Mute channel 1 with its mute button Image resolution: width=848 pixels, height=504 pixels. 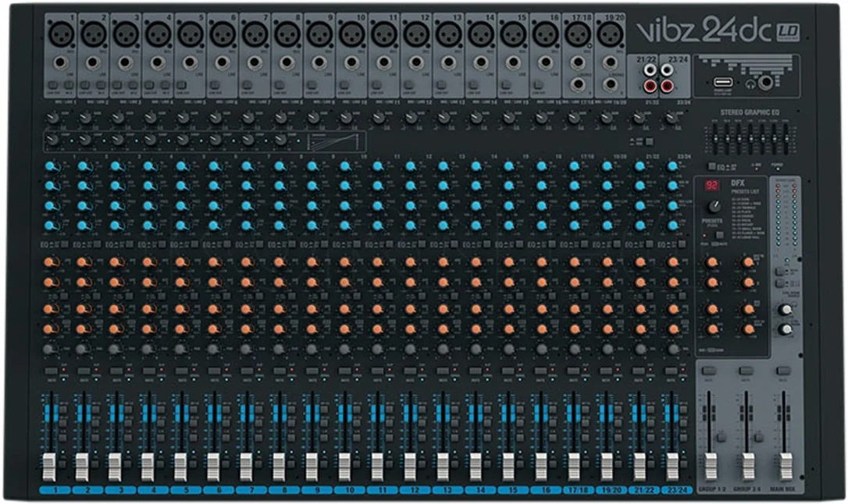pos(52,371)
